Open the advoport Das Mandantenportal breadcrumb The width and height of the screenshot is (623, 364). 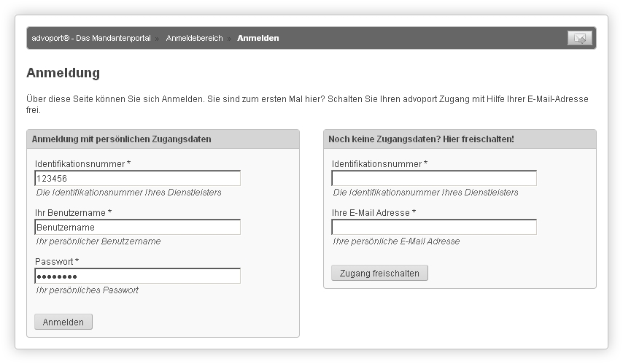tap(91, 38)
